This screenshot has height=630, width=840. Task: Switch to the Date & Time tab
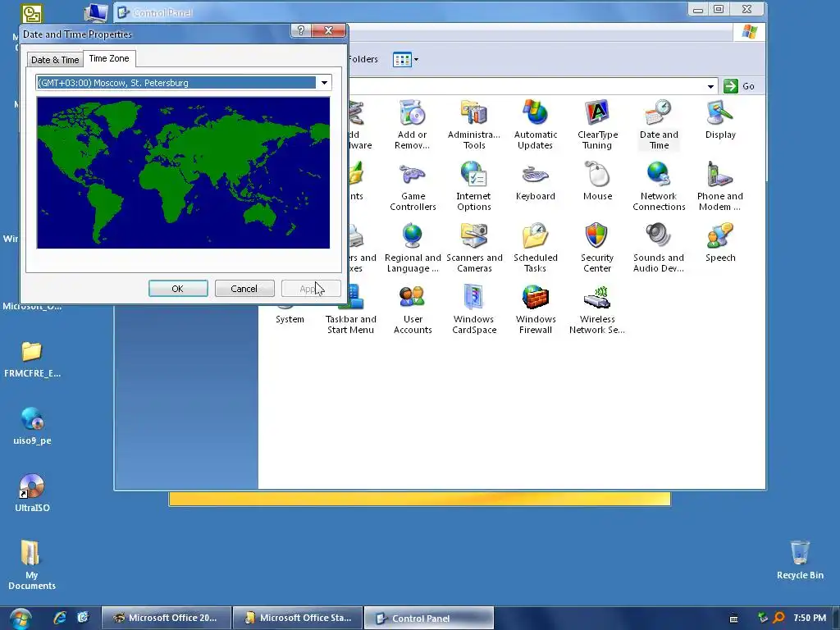[55, 60]
